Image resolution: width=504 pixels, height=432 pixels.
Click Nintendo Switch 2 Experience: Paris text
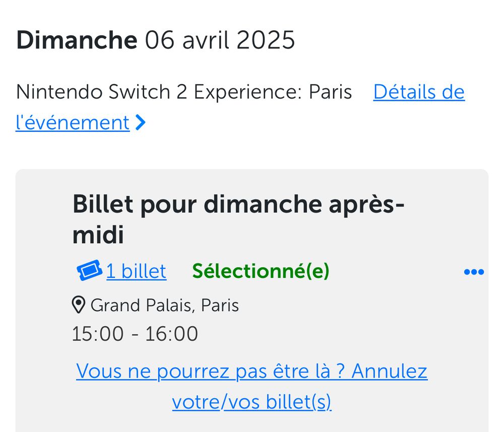point(183,92)
